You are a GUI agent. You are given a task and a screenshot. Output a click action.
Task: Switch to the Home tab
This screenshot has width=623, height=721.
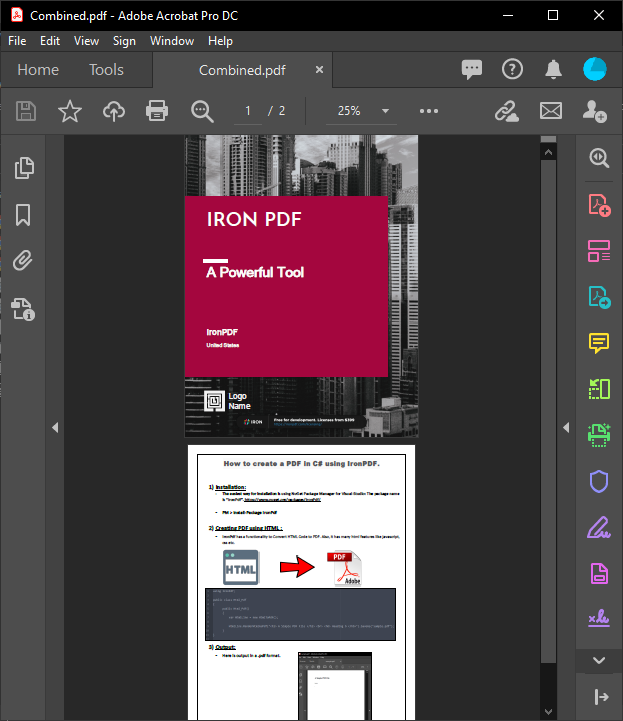pos(38,70)
